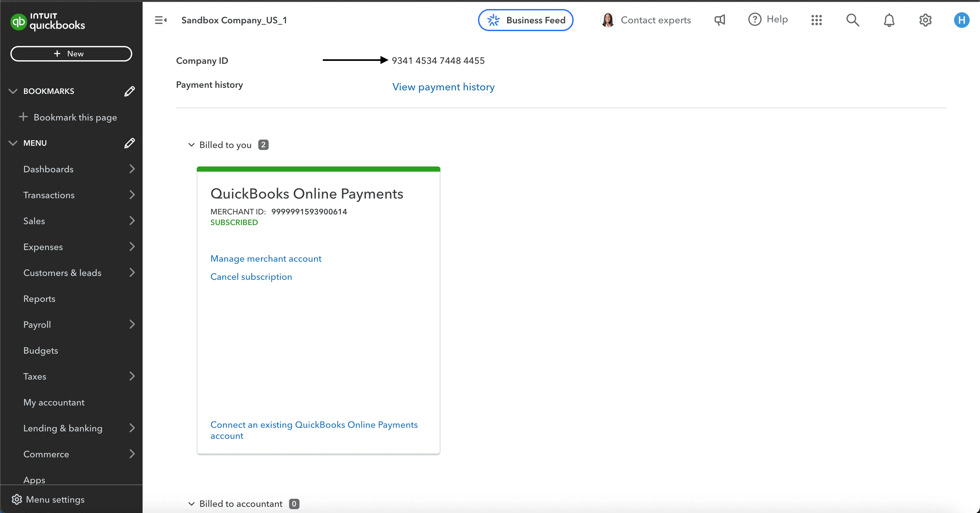This screenshot has height=513, width=980.
Task: Open notifications bell icon
Action: (x=889, y=20)
